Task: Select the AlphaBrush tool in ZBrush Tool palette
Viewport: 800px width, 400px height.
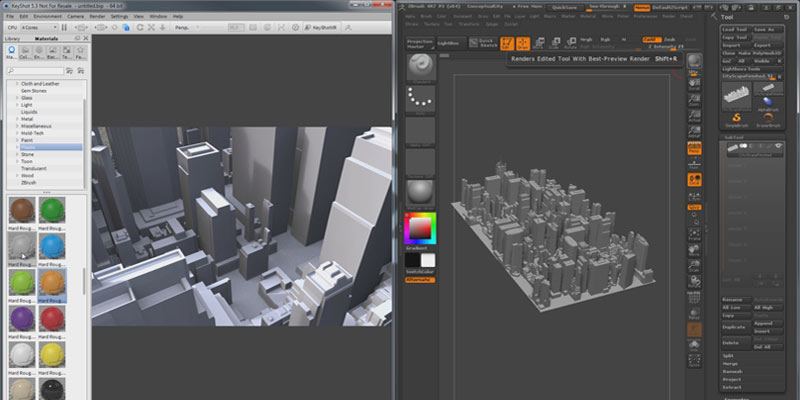Action: pyautogui.click(x=767, y=103)
